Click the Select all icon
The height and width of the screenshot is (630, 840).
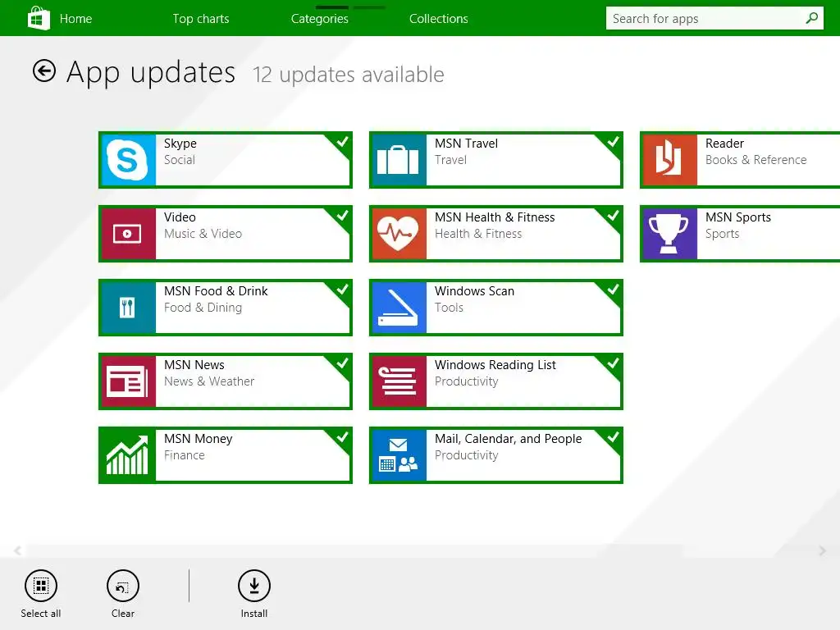[x=41, y=586]
